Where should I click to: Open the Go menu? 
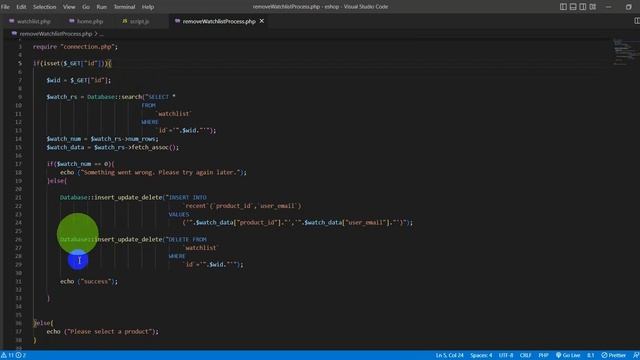86,7
